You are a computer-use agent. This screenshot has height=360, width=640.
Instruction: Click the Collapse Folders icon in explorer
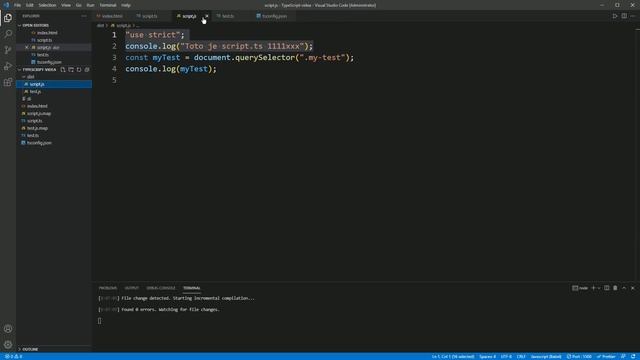point(87,70)
